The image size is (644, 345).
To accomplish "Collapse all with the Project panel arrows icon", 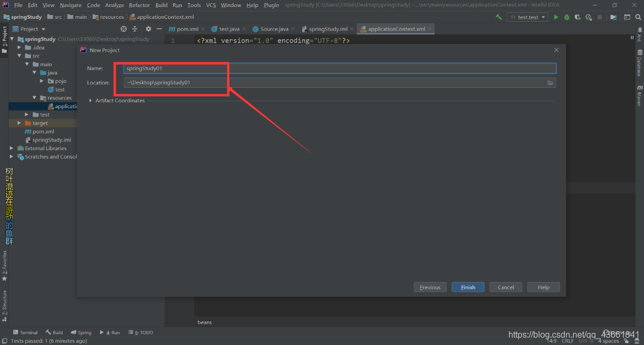I will (135, 29).
